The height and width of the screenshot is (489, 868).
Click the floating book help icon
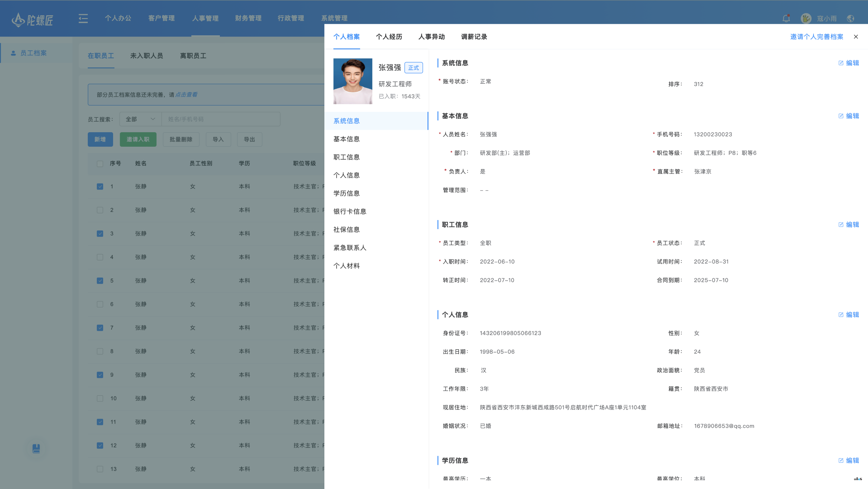point(36,448)
